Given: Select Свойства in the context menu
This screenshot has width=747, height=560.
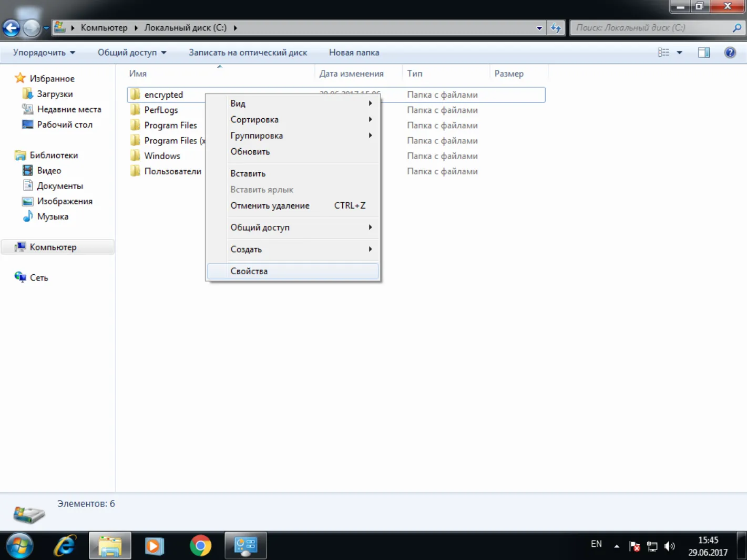Looking at the screenshot, I should (293, 271).
